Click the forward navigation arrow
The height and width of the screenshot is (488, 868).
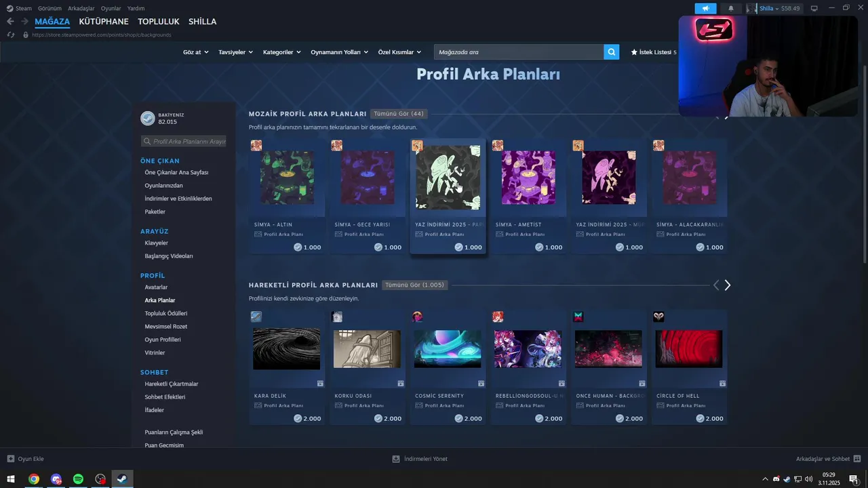click(25, 22)
